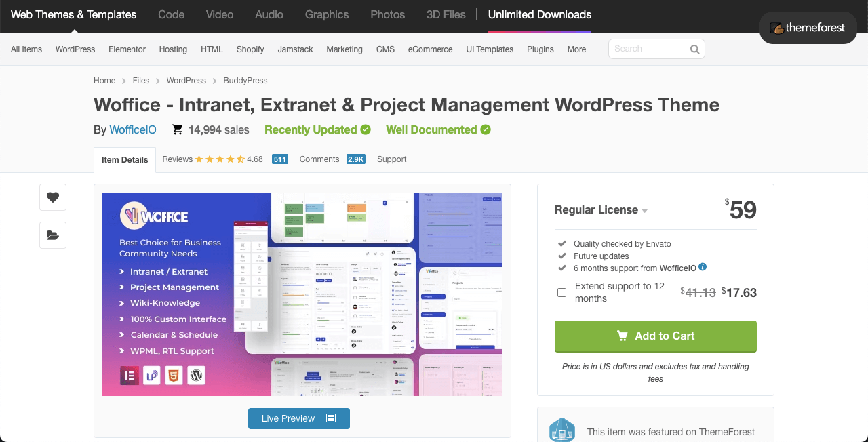The height and width of the screenshot is (442, 868).
Task: Open the Marketing category
Action: tap(344, 49)
